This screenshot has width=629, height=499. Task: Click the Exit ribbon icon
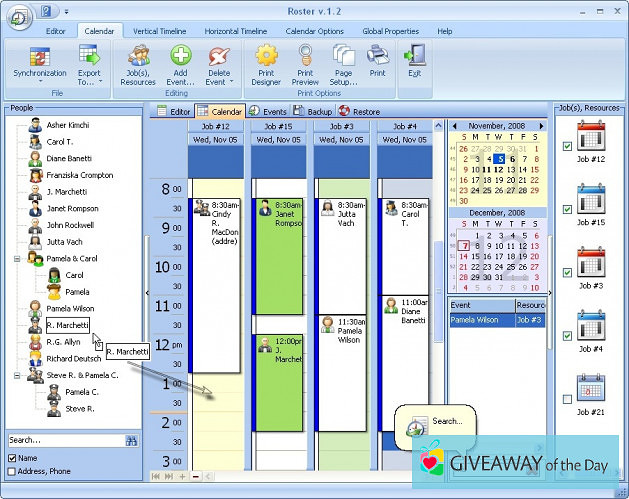tap(414, 56)
